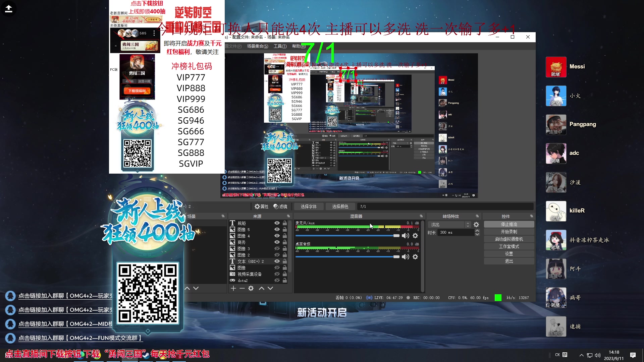644x362 pixels.
Task: Increase transition duration with up stepper arrow
Action: coord(477,231)
